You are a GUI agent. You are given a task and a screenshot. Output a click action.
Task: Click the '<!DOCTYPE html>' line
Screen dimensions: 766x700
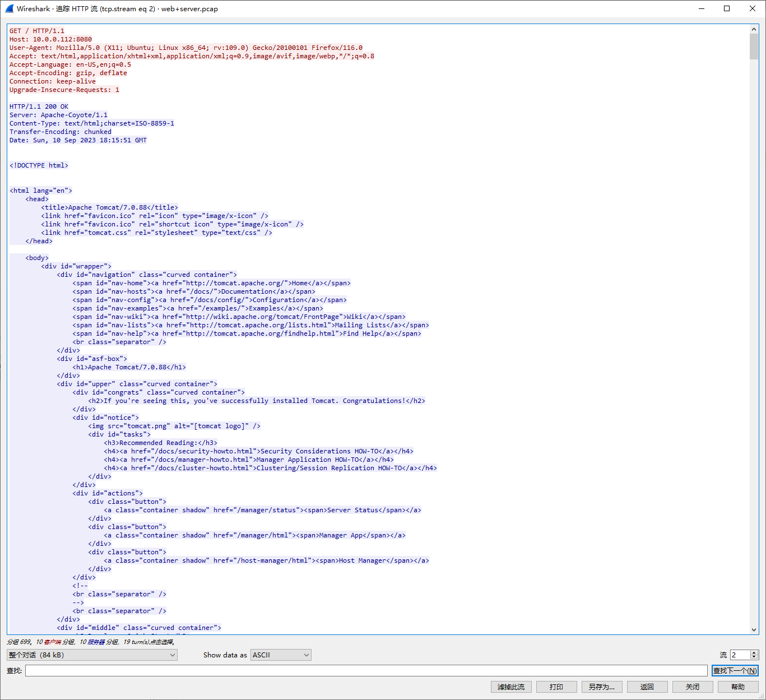39,165
